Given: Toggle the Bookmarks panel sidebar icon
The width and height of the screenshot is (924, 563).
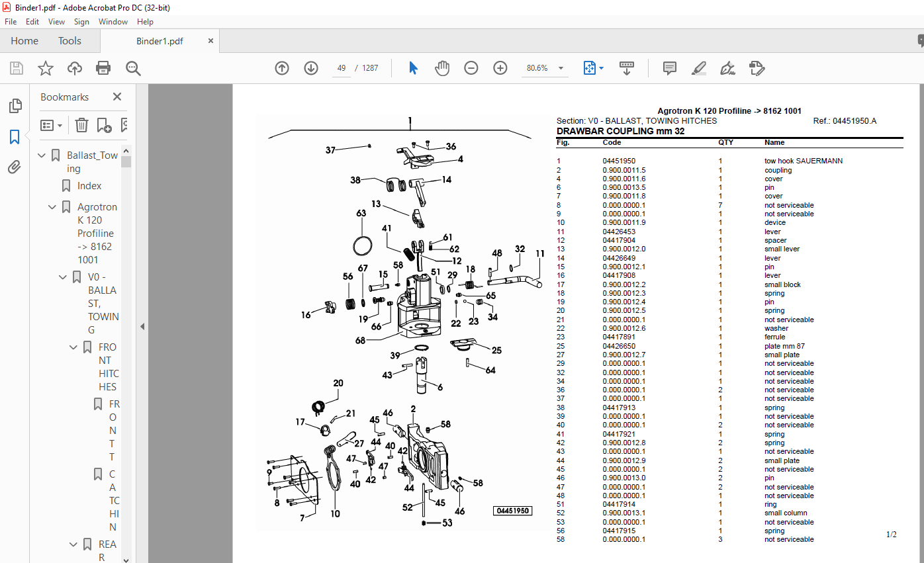Looking at the screenshot, I should click(15, 137).
